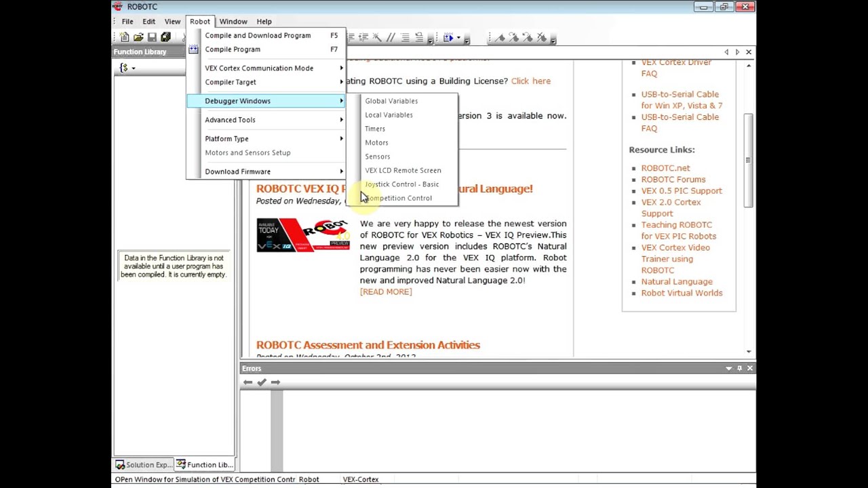The width and height of the screenshot is (868, 488).
Task: Close the current document tab
Action: [749, 52]
